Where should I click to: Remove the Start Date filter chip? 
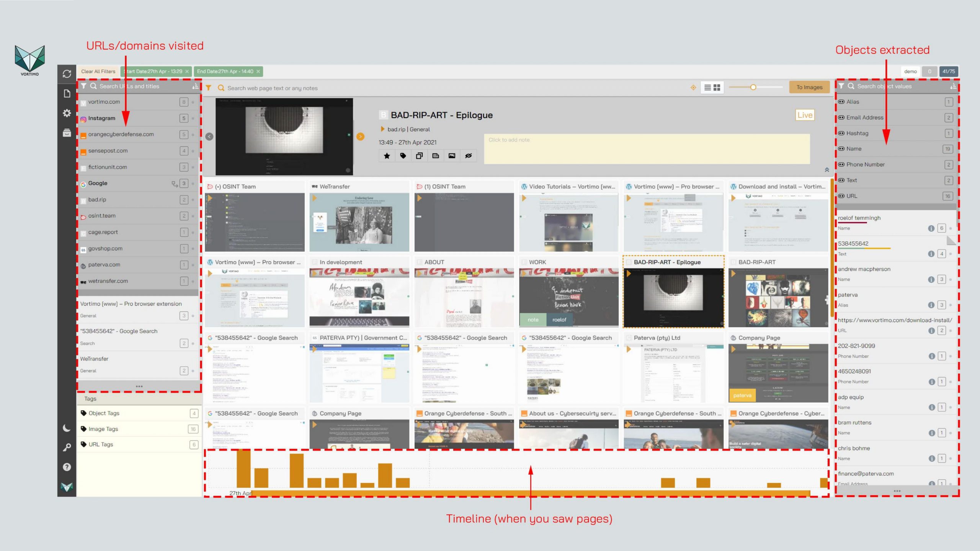pyautogui.click(x=187, y=72)
